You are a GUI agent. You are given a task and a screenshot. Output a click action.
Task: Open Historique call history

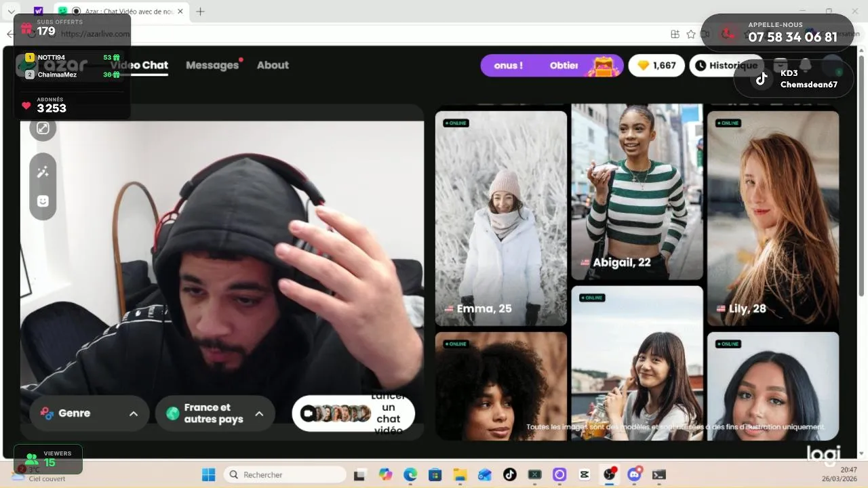(726, 66)
